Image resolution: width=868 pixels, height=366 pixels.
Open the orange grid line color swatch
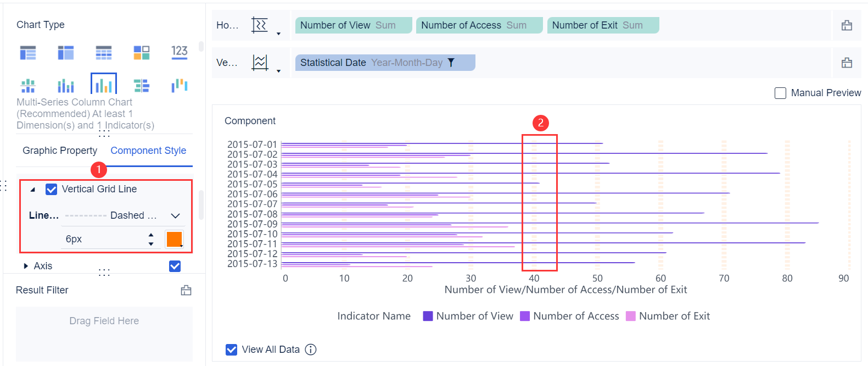click(174, 239)
